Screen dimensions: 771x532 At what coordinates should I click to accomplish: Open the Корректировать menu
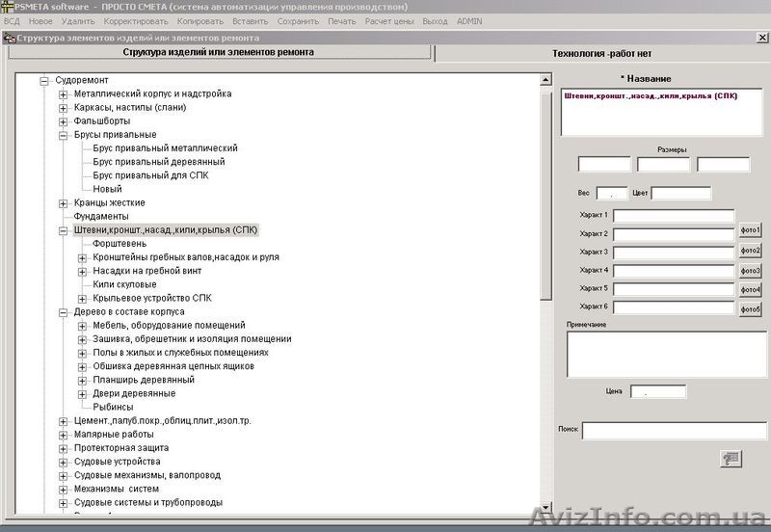pyautogui.click(x=135, y=20)
